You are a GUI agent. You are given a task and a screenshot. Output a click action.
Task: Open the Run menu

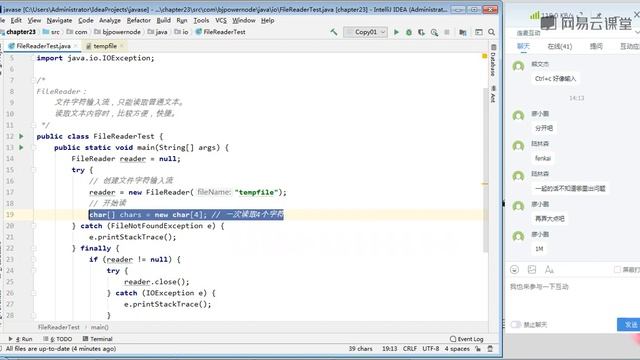click(182, 20)
